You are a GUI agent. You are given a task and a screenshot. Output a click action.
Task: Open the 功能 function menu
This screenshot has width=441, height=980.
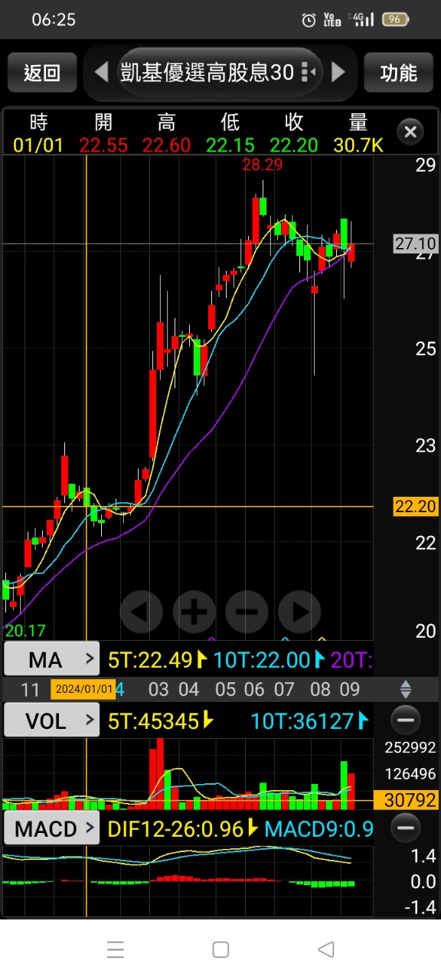click(x=398, y=73)
